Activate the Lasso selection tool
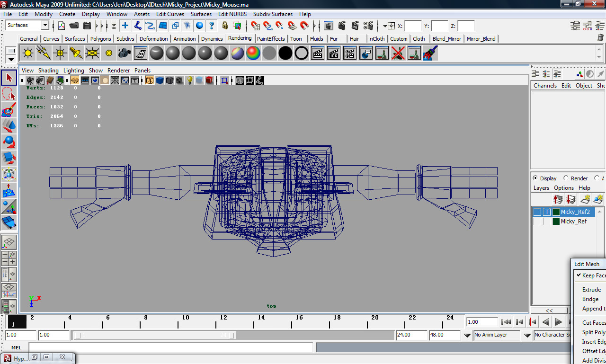Screen dimensions: 606x364 (9, 94)
